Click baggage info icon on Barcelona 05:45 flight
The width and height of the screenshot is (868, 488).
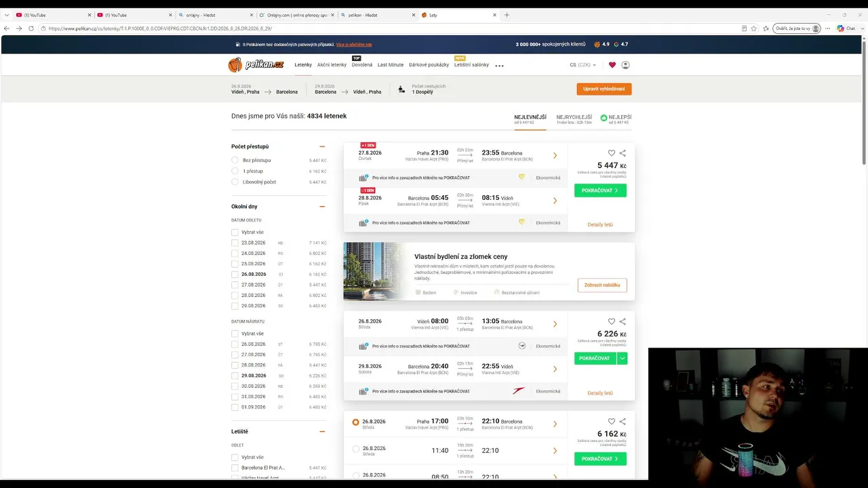[363, 222]
